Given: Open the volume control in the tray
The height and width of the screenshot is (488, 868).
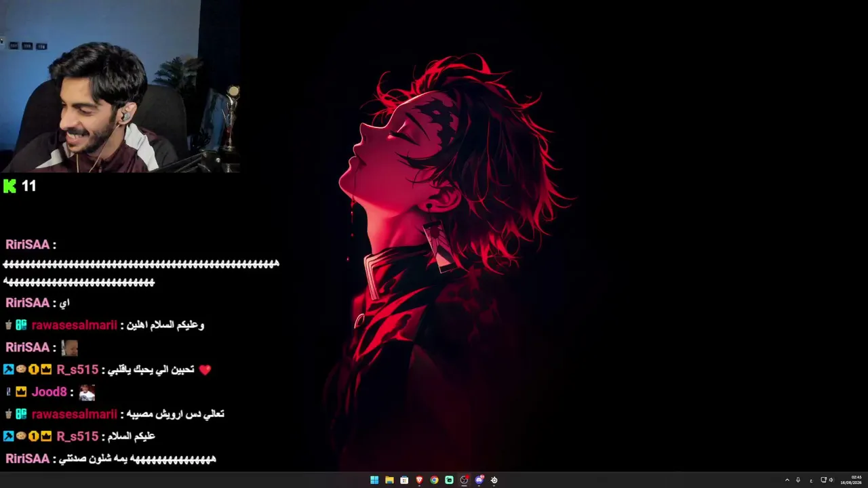Looking at the screenshot, I should click(831, 480).
